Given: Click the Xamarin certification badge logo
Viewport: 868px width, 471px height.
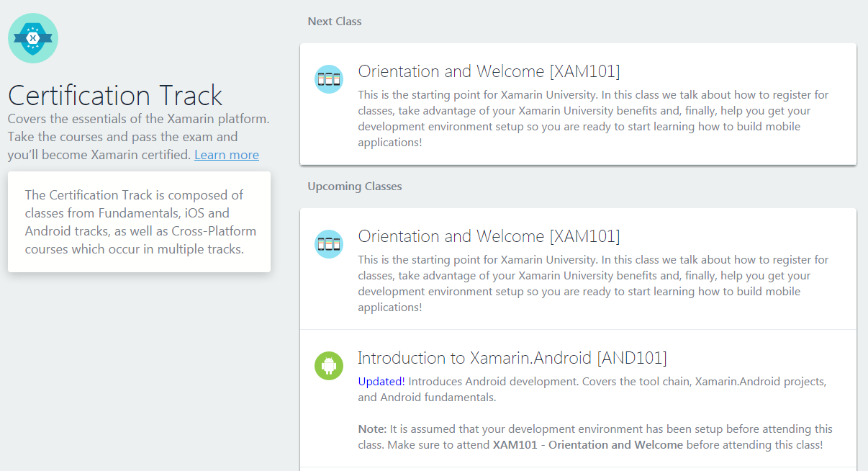Looking at the screenshot, I should tap(33, 38).
